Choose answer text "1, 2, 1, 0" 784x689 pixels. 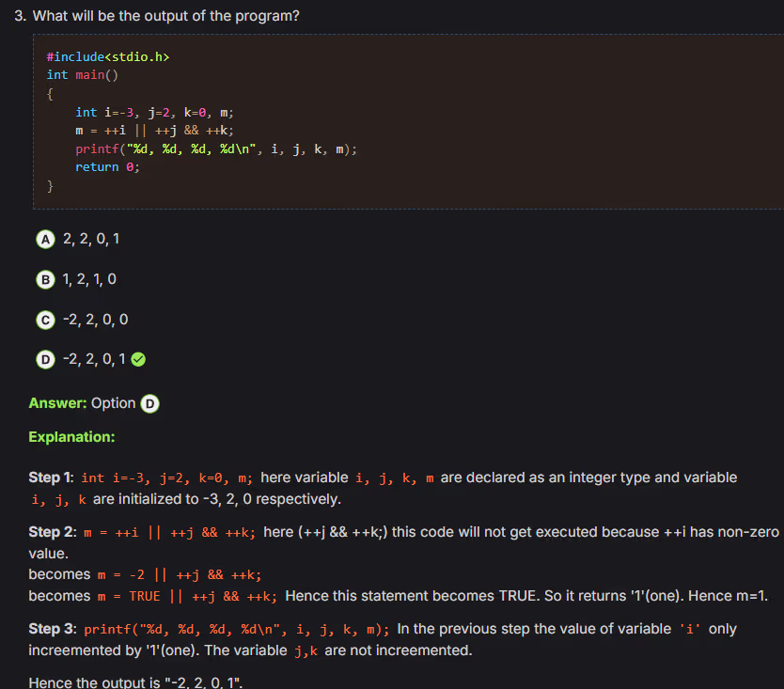click(89, 279)
